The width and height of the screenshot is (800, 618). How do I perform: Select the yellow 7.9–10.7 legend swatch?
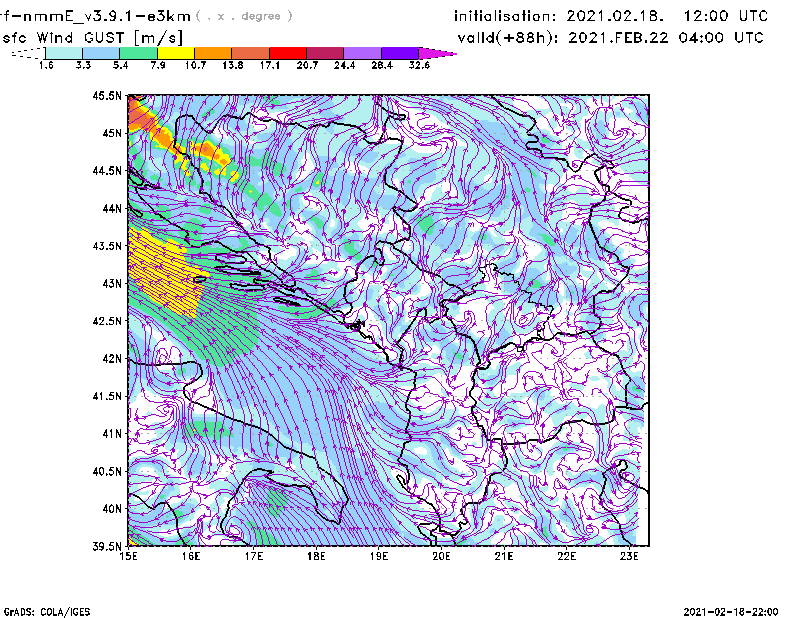(176, 53)
